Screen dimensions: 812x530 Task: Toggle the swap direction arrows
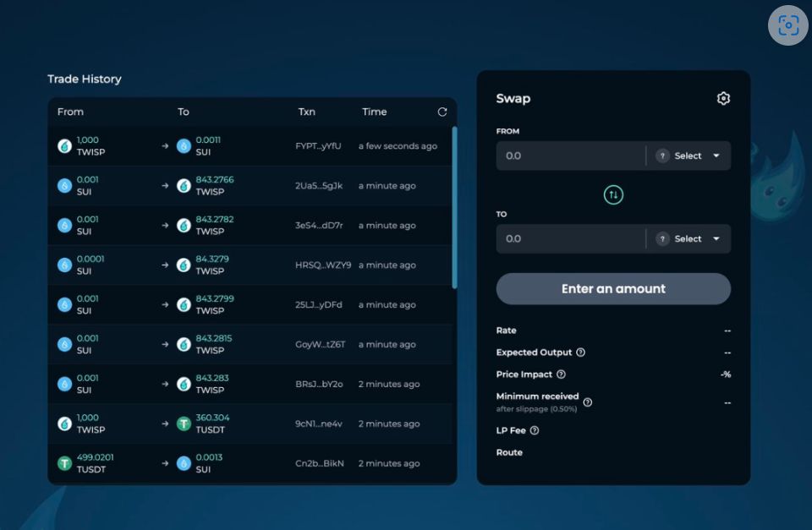[613, 194]
